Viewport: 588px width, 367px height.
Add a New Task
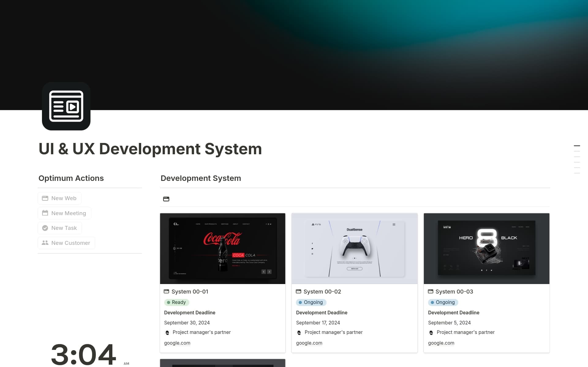pos(60,228)
